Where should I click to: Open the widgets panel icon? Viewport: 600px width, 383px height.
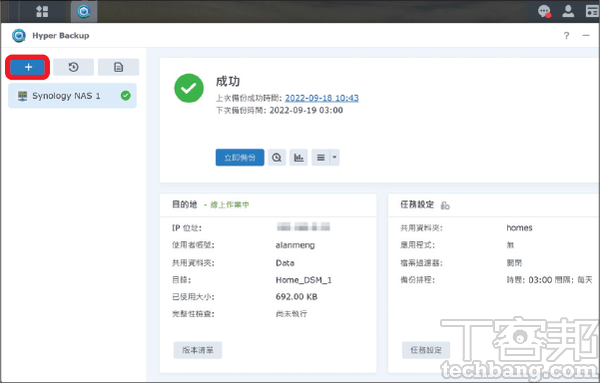point(592,11)
